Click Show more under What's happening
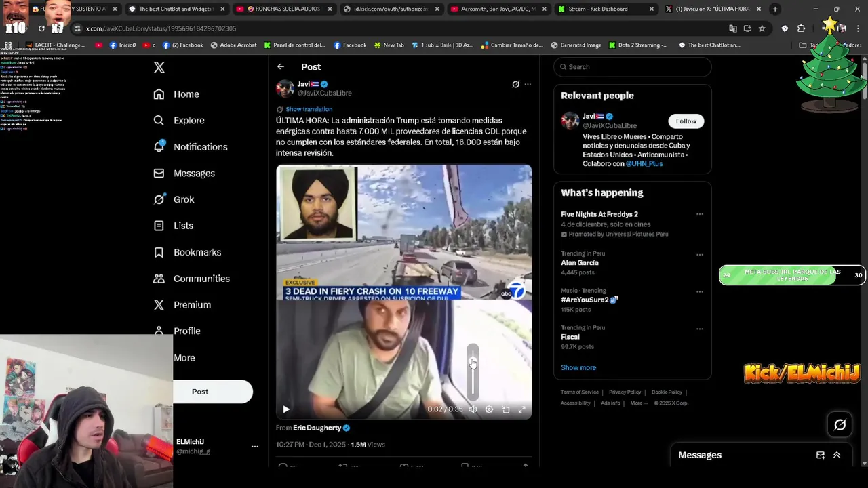 pyautogui.click(x=578, y=368)
